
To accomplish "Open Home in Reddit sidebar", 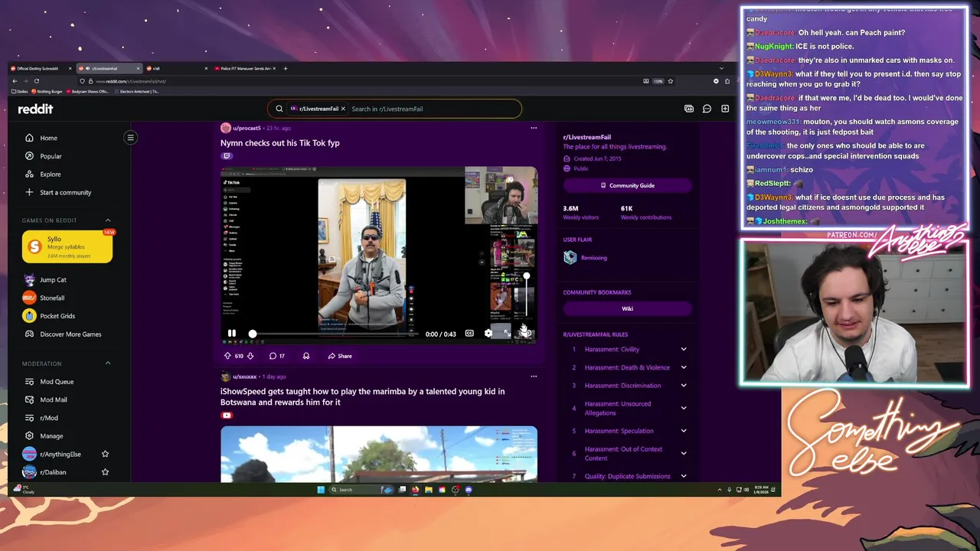I will 48,138.
